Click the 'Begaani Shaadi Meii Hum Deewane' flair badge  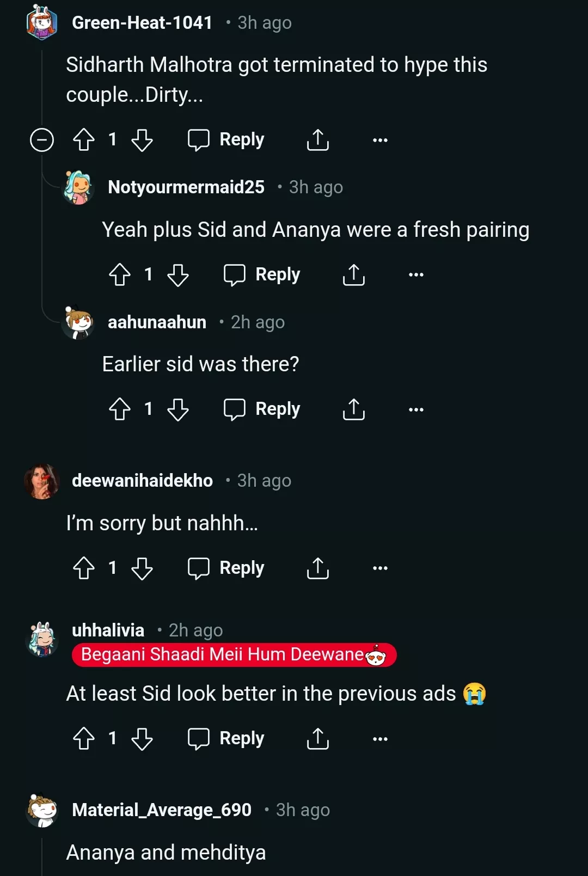[x=233, y=655]
